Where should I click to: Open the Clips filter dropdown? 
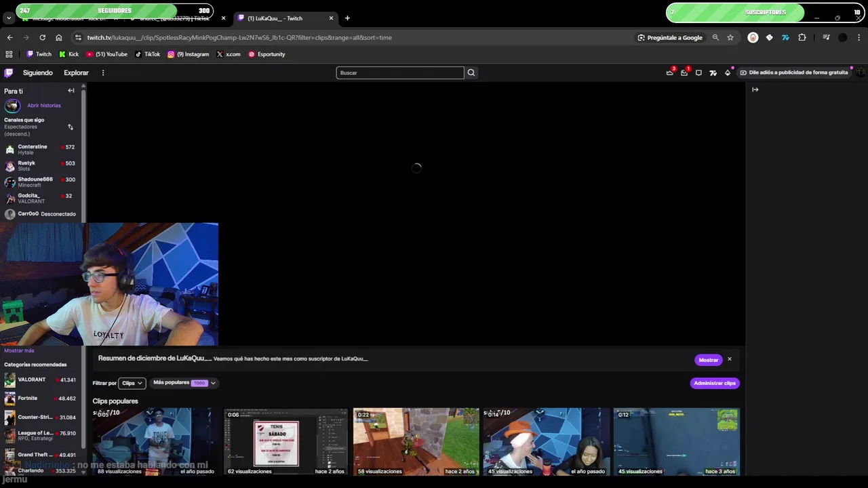tap(132, 383)
